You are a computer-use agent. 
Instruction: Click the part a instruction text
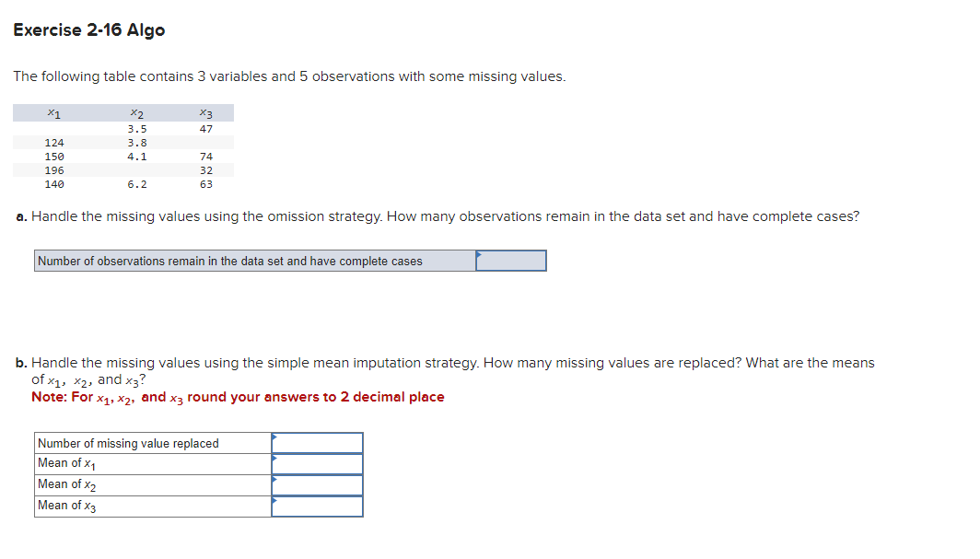pos(442,216)
